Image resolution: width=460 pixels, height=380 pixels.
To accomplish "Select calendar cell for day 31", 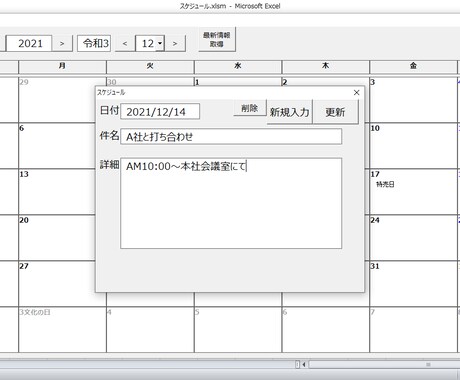I will point(413,284).
